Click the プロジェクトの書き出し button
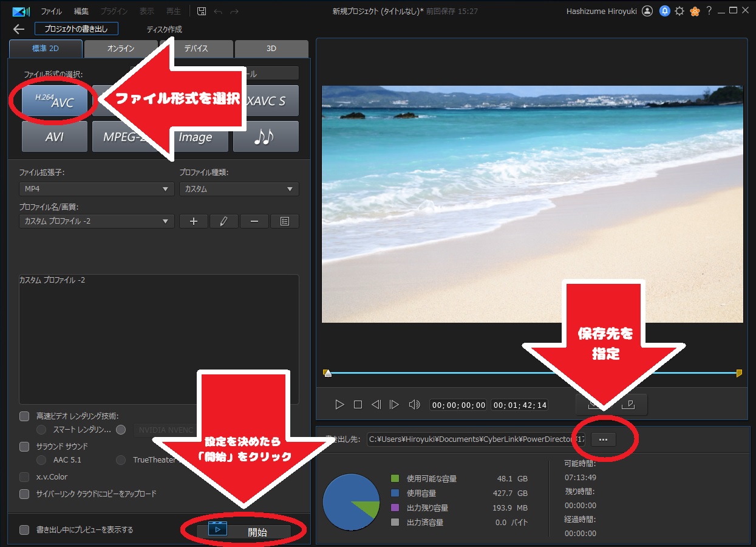 [x=77, y=29]
